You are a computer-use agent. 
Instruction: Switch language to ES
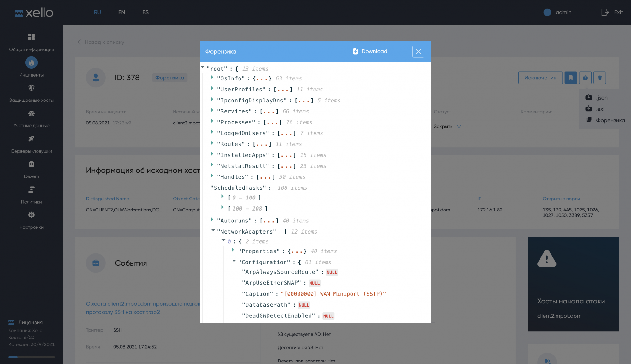click(145, 12)
